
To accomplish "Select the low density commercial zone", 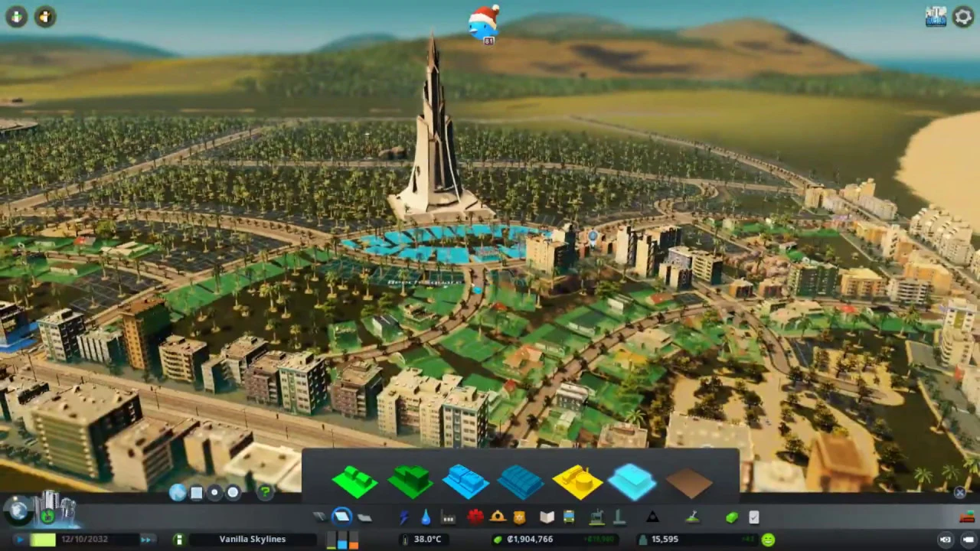I will click(x=465, y=481).
